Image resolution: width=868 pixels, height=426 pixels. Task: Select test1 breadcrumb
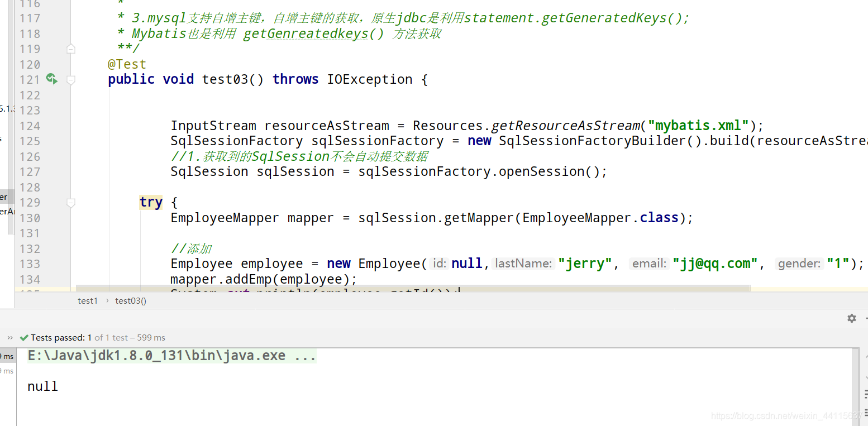(88, 301)
